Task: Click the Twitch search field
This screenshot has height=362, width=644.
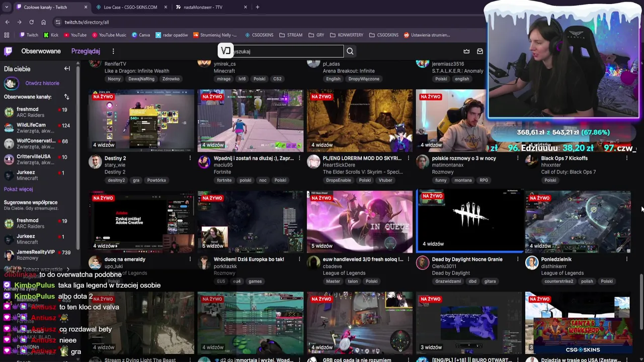Action: (x=287, y=51)
